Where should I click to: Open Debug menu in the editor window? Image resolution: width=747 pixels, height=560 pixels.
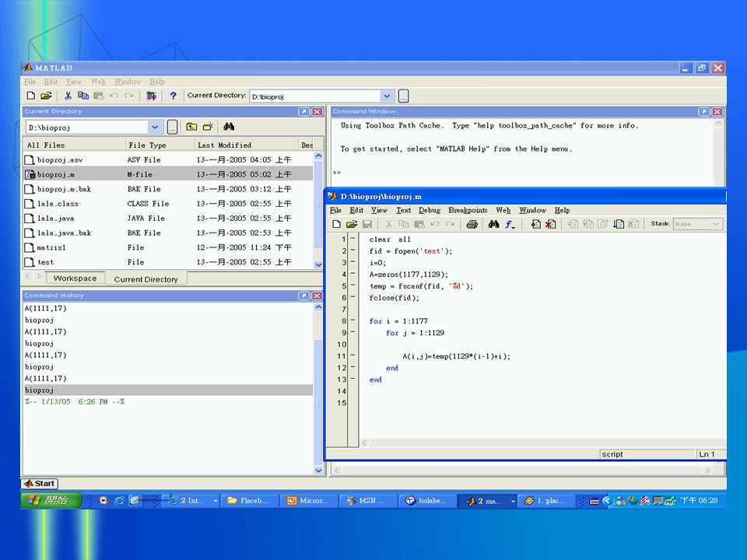pyautogui.click(x=430, y=210)
